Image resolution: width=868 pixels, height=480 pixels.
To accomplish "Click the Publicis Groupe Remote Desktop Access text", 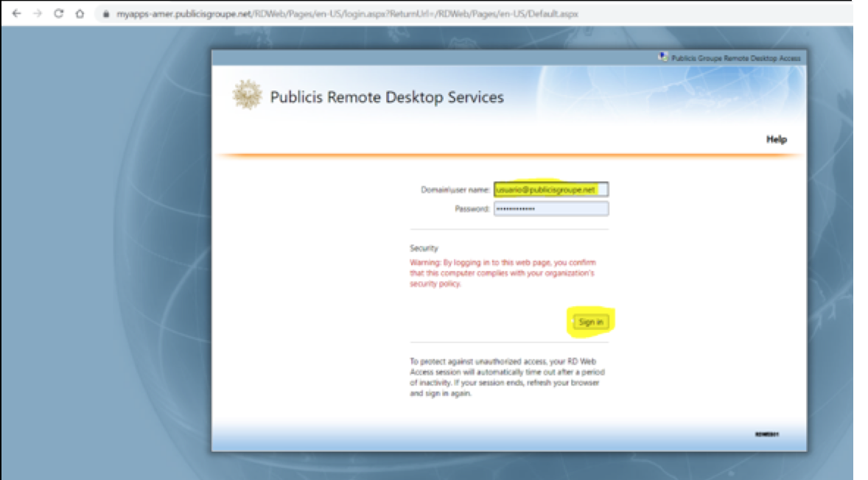I will point(735,58).
